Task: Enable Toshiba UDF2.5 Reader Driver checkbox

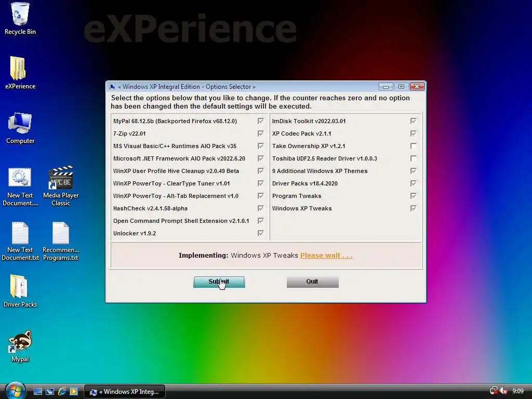Action: (413, 158)
